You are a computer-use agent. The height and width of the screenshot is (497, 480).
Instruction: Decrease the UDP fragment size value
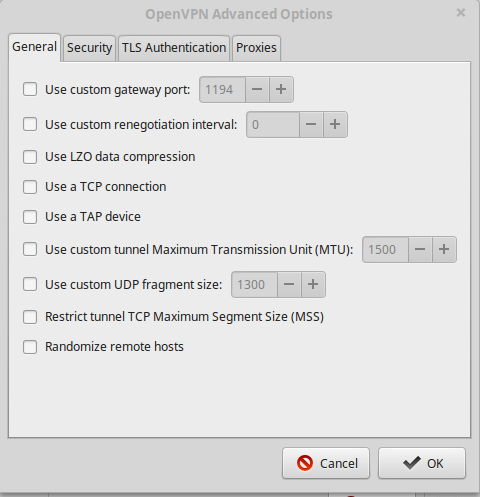[x=289, y=284]
